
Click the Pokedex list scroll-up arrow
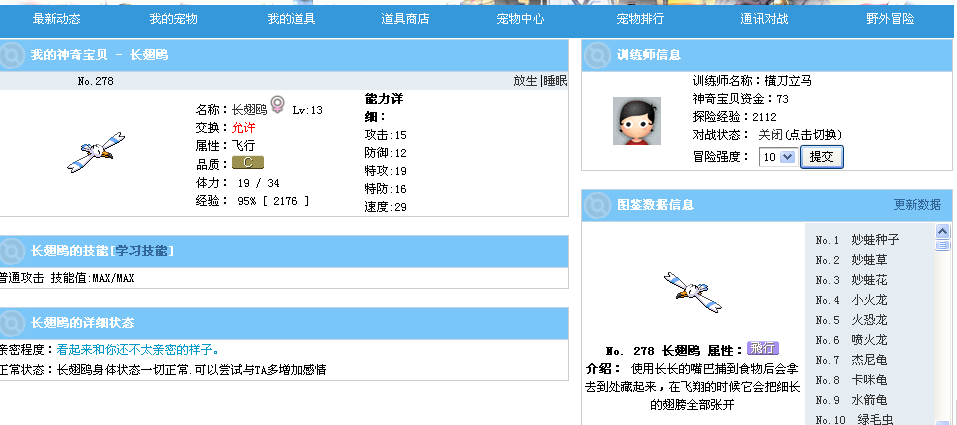pos(942,231)
